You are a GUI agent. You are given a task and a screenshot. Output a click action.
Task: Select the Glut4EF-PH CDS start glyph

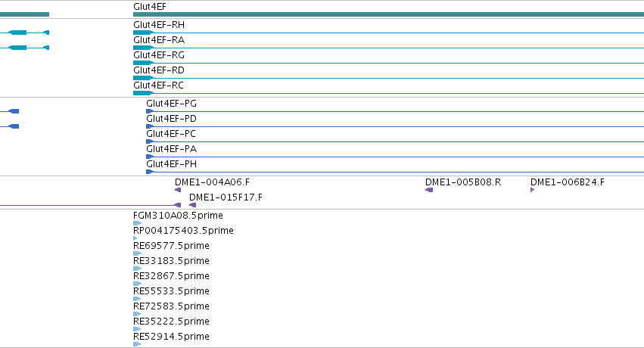tap(150, 172)
